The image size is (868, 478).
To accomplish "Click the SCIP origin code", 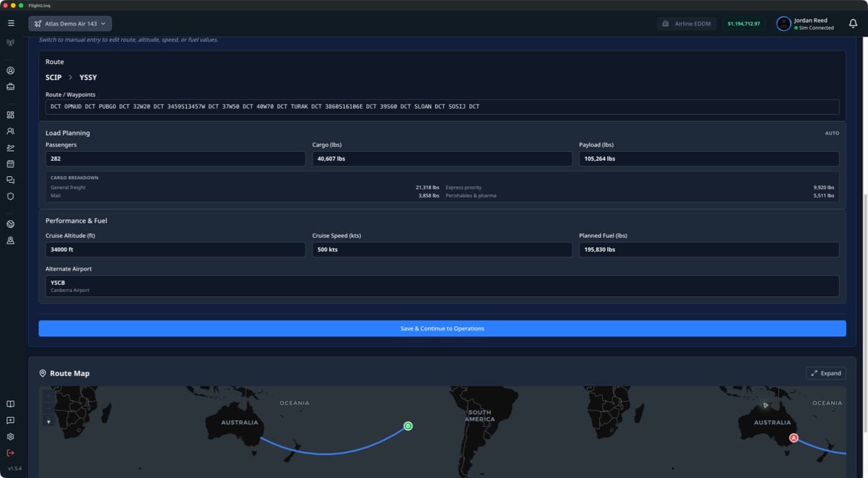I will 54,77.
